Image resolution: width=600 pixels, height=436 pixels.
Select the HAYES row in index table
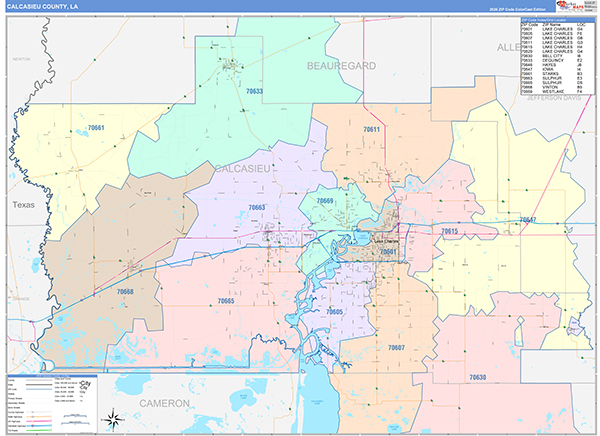pos(558,65)
